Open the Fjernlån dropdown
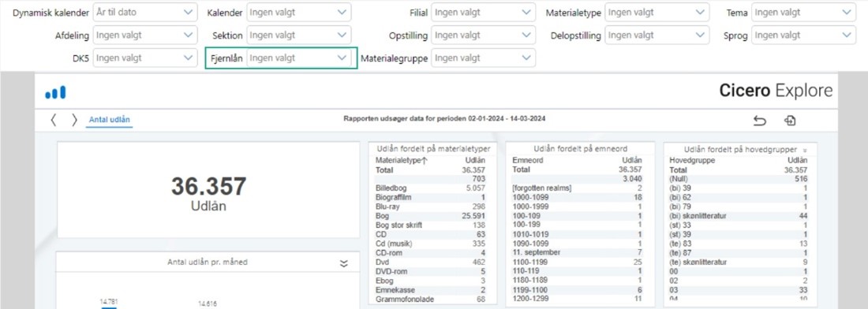The image size is (868, 309). [x=299, y=58]
